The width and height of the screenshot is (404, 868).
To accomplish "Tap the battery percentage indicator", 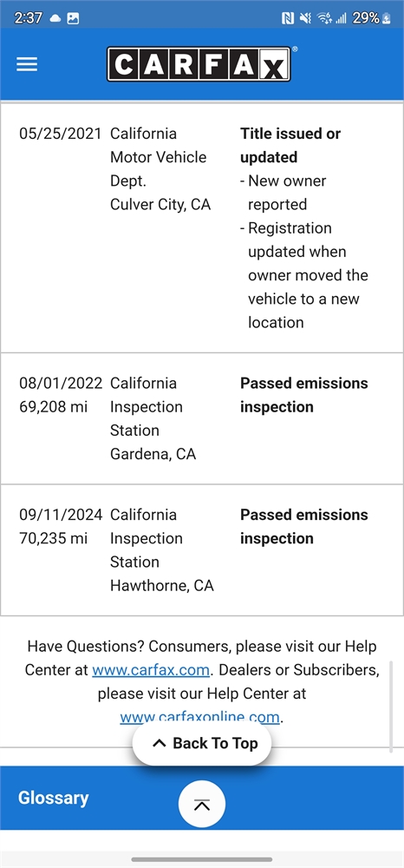I will 372,18.
